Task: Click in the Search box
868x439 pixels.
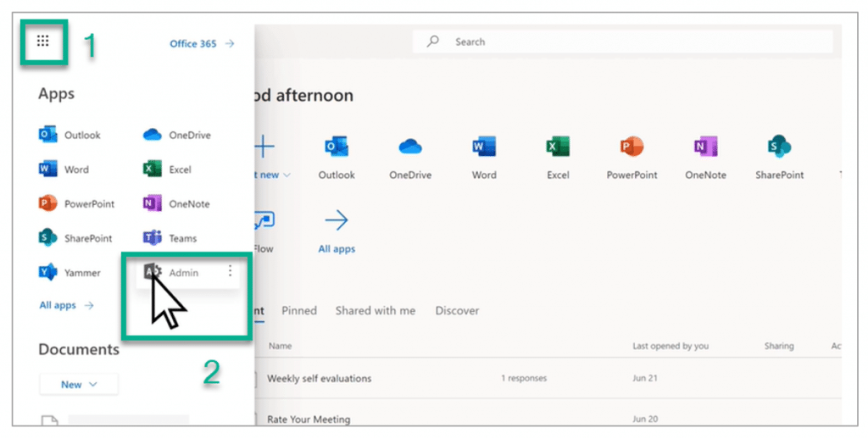Action: [x=623, y=42]
